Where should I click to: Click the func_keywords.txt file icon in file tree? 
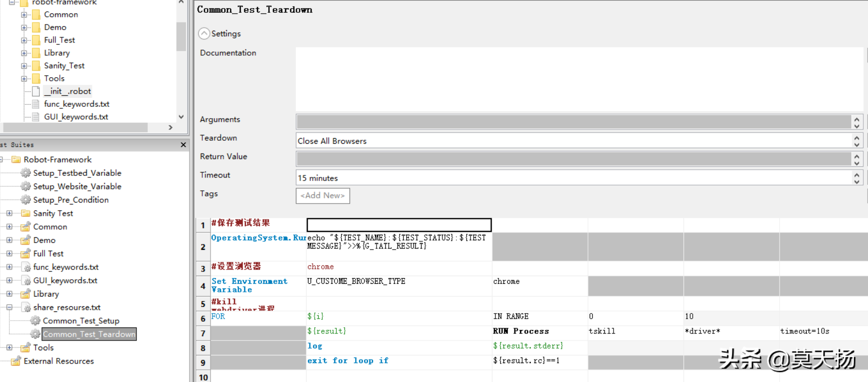pyautogui.click(x=36, y=104)
